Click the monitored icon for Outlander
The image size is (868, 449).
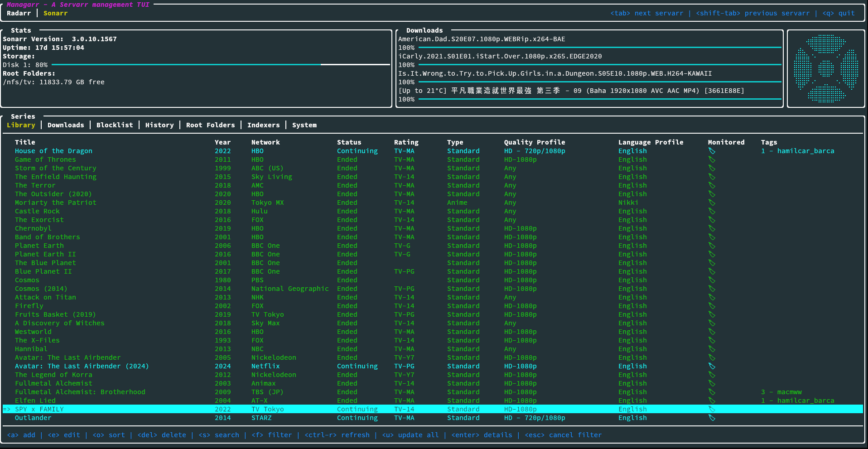[x=711, y=418]
